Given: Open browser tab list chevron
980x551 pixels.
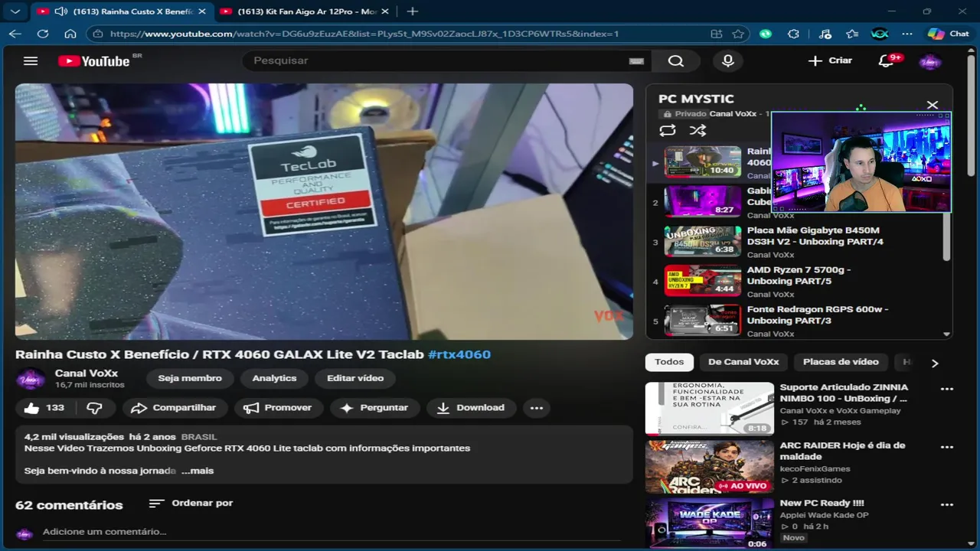Looking at the screenshot, I should click(15, 11).
